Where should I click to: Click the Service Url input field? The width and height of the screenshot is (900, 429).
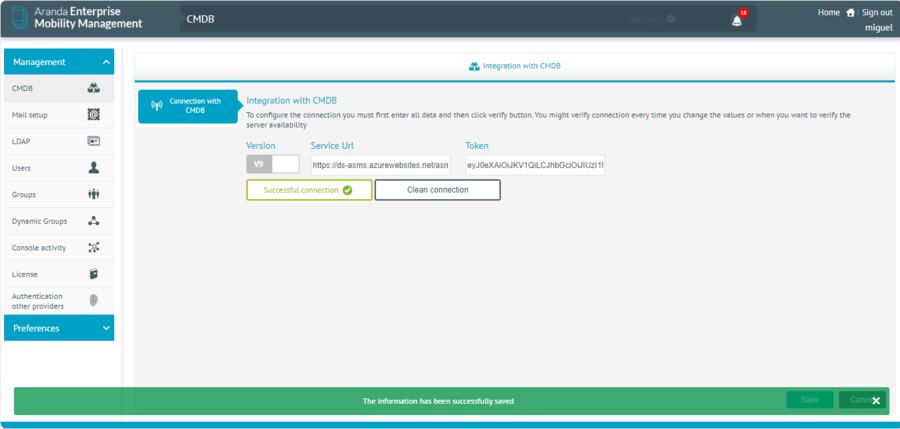(381, 165)
